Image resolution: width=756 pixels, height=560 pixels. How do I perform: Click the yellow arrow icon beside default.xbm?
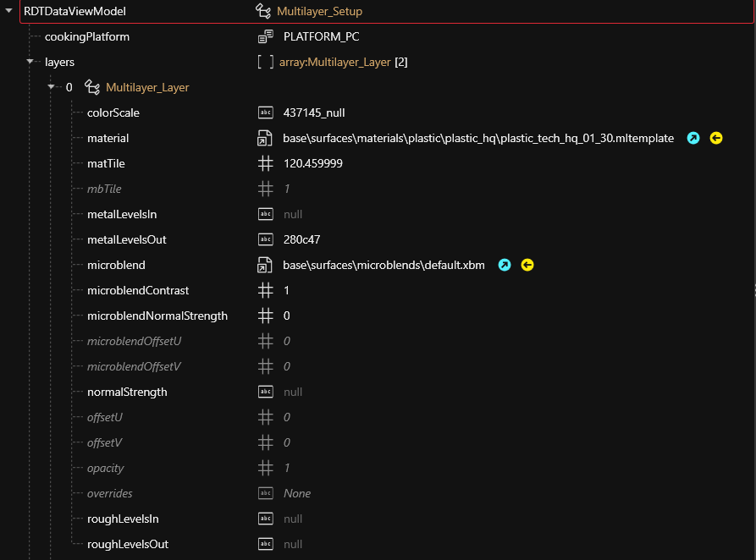[527, 265]
